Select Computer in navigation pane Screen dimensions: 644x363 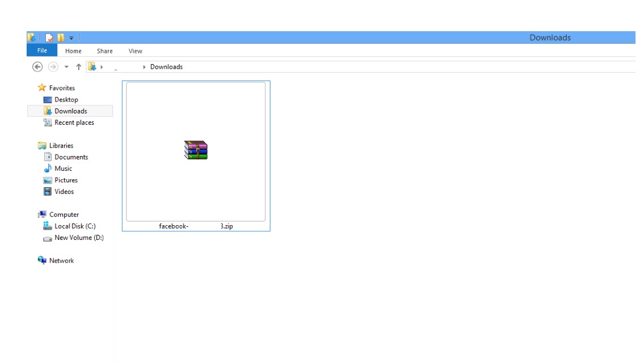64,214
